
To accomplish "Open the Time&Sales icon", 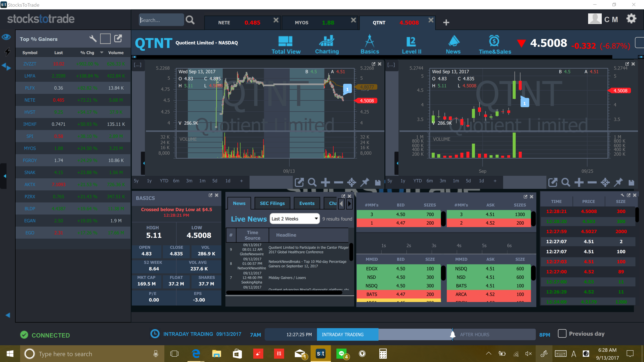I will click(x=494, y=41).
